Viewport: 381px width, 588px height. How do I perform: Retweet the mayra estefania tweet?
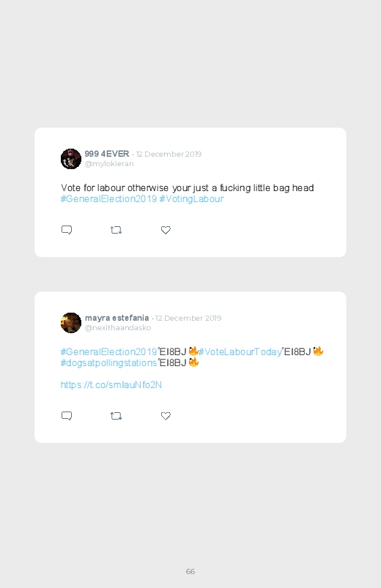coord(116,415)
